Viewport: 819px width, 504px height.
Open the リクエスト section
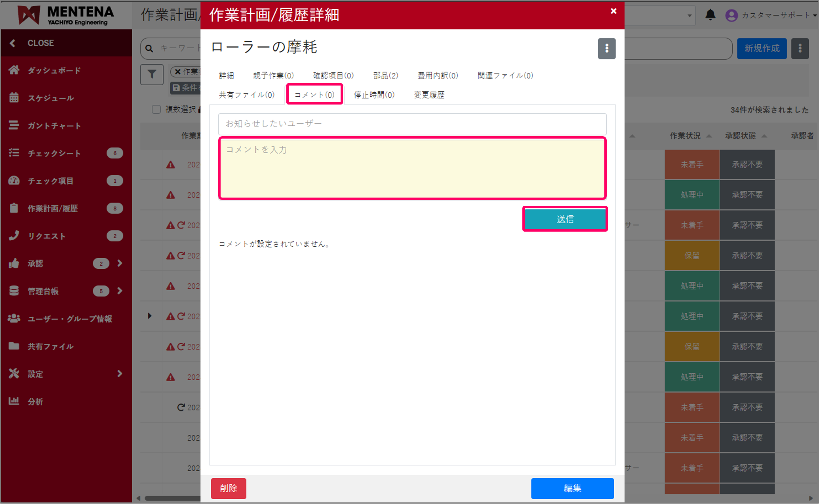point(47,236)
